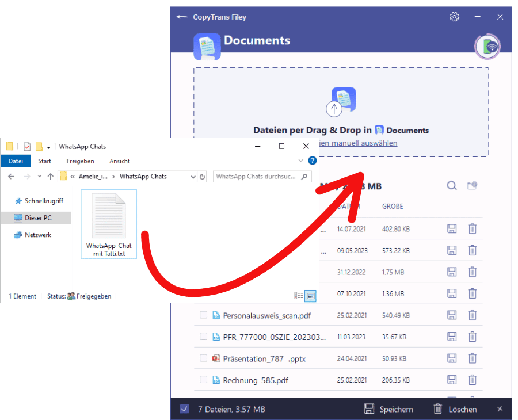
Task: Select Schnellzugriff in the navigation pane
Action: click(39, 201)
